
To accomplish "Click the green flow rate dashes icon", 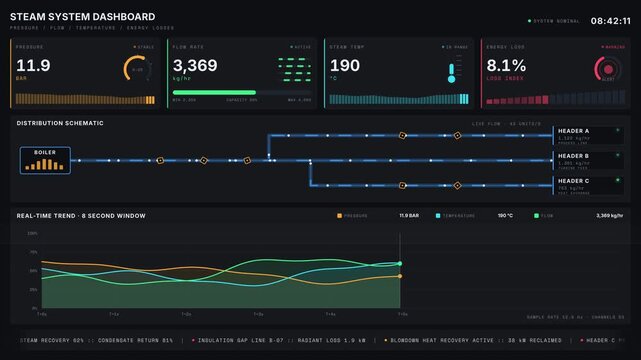I will [x=294, y=69].
